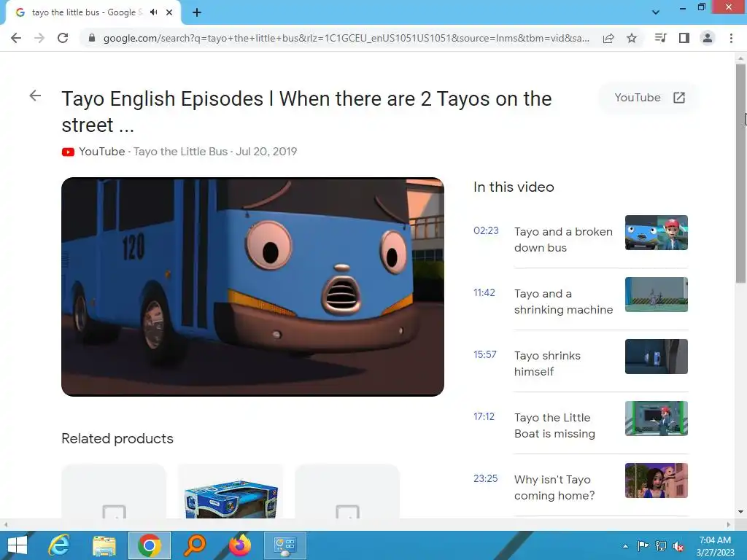Show hidden system tray icons
747x560 pixels.
[x=625, y=546]
